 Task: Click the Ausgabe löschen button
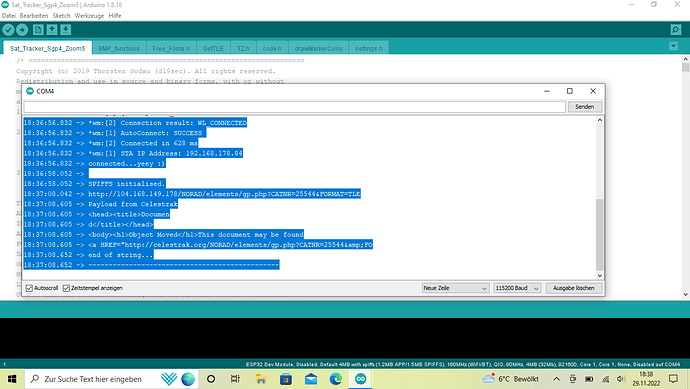[x=573, y=288]
